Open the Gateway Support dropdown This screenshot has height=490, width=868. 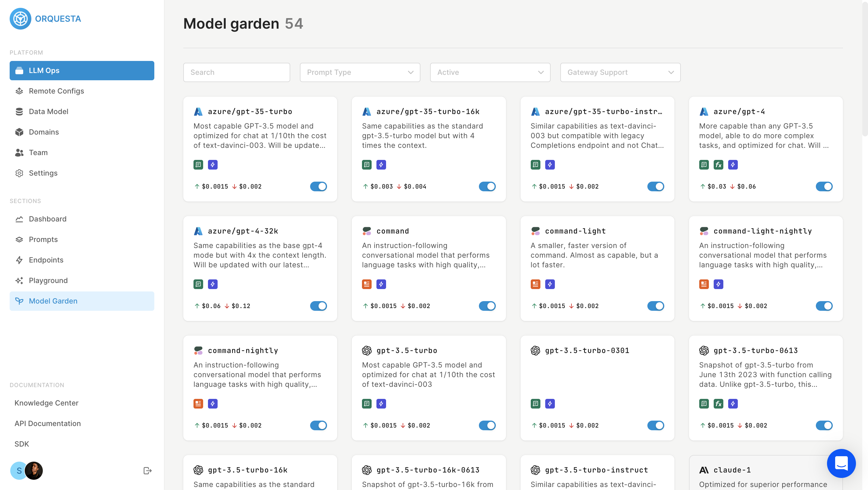(620, 72)
